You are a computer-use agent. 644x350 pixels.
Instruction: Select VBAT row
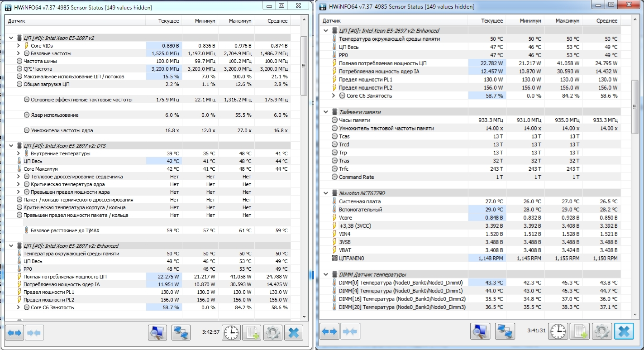pos(471,250)
